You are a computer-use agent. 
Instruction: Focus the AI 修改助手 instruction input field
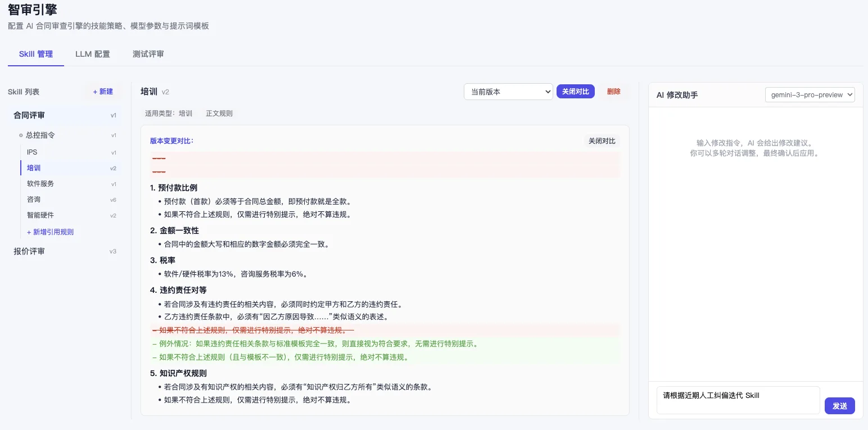point(738,400)
